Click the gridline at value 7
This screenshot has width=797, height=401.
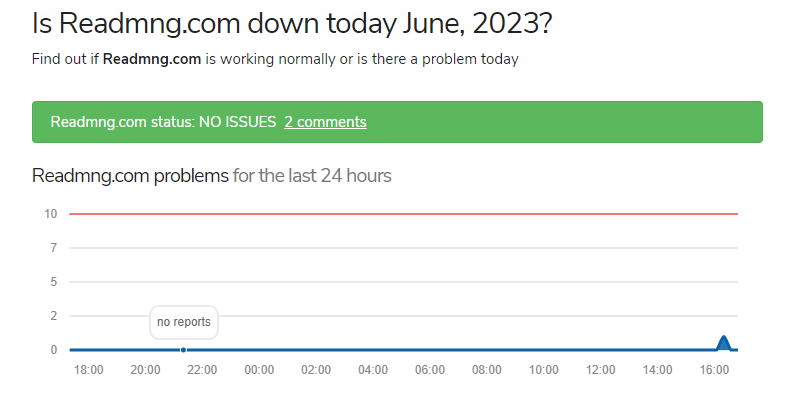click(404, 248)
